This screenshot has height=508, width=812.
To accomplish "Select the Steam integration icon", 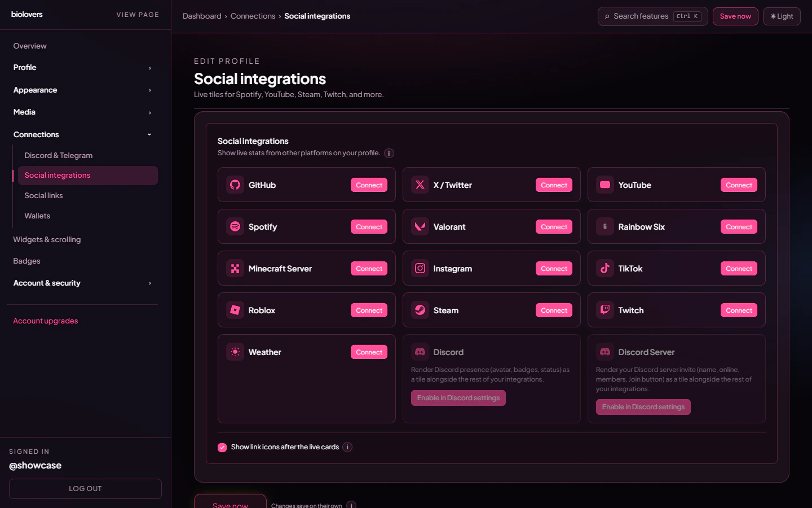I will [x=420, y=310].
